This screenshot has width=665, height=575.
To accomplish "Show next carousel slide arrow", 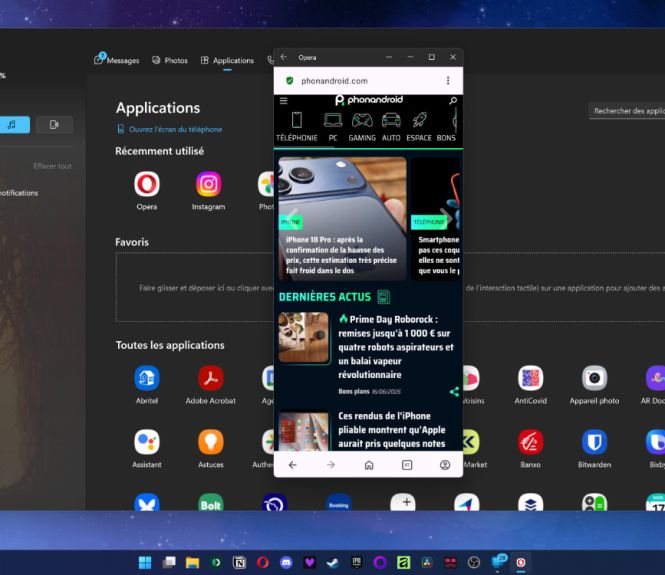I will pos(445,217).
